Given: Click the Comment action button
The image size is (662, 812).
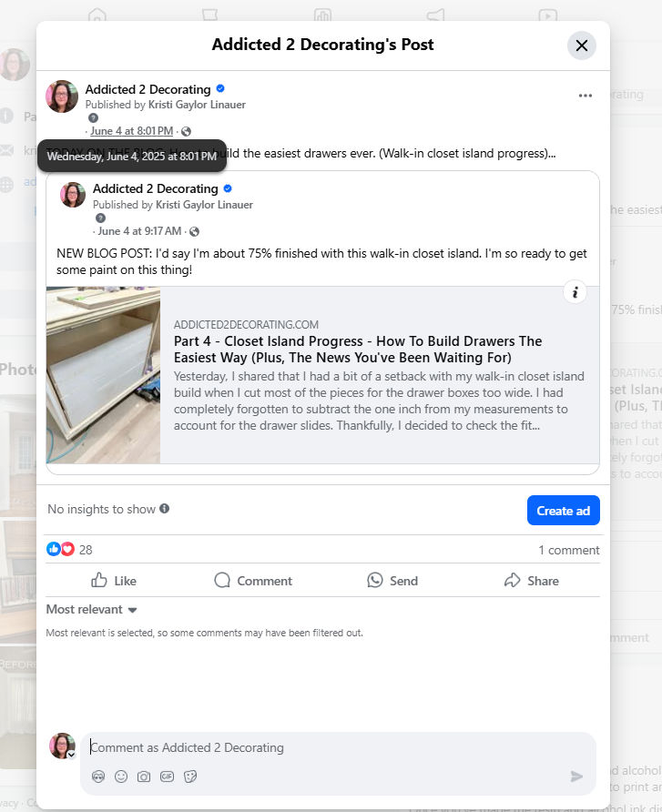Looking at the screenshot, I should coord(253,581).
